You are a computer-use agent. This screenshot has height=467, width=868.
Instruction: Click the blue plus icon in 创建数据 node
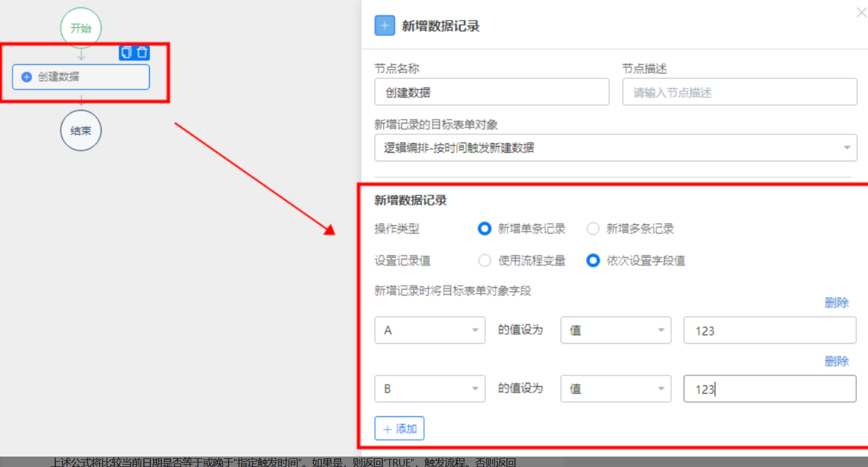coord(26,77)
